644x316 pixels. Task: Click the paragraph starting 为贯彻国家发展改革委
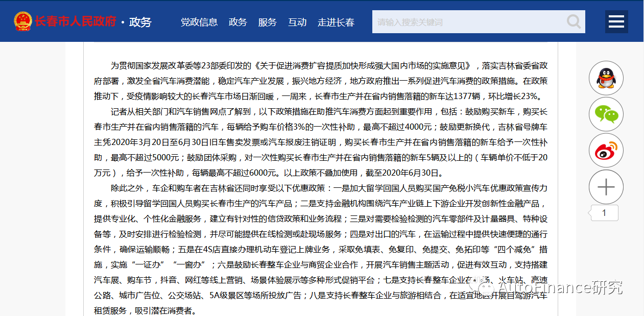[x=321, y=81]
